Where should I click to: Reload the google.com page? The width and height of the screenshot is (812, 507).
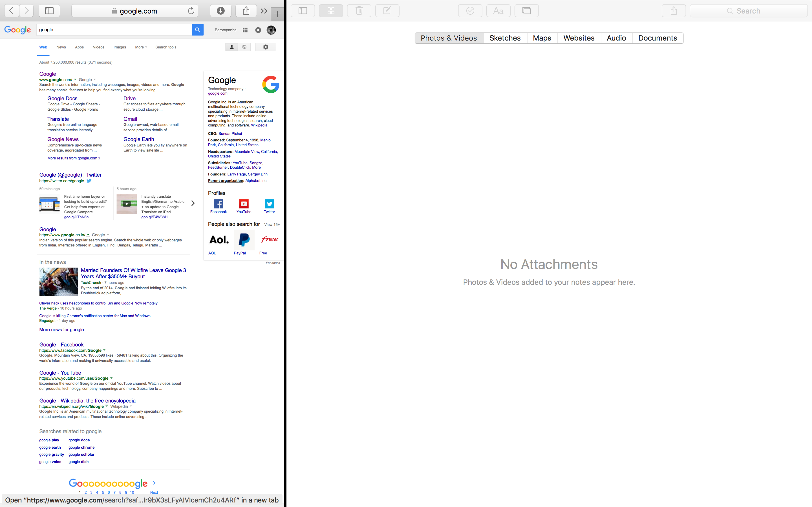[191, 11]
